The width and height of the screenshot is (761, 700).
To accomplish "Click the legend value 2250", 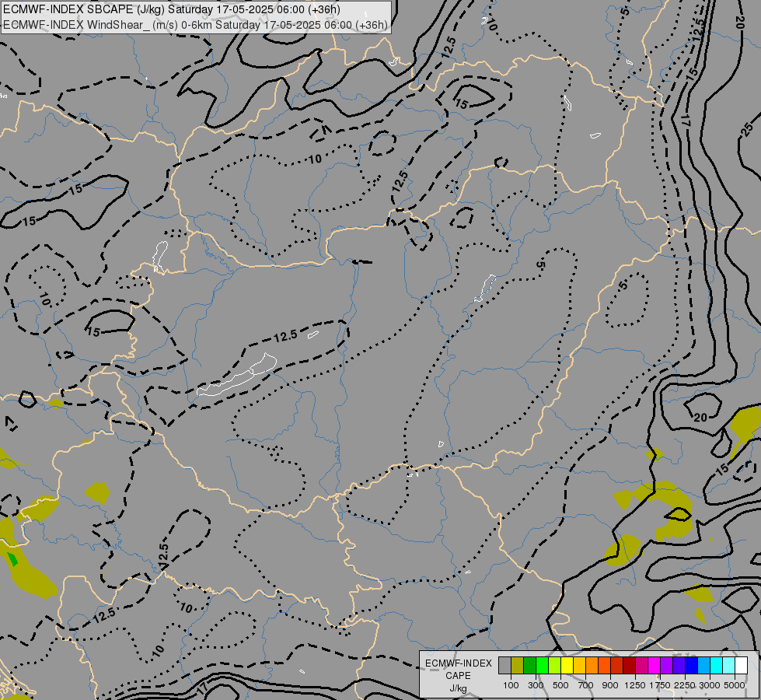I will pyautogui.click(x=685, y=685).
